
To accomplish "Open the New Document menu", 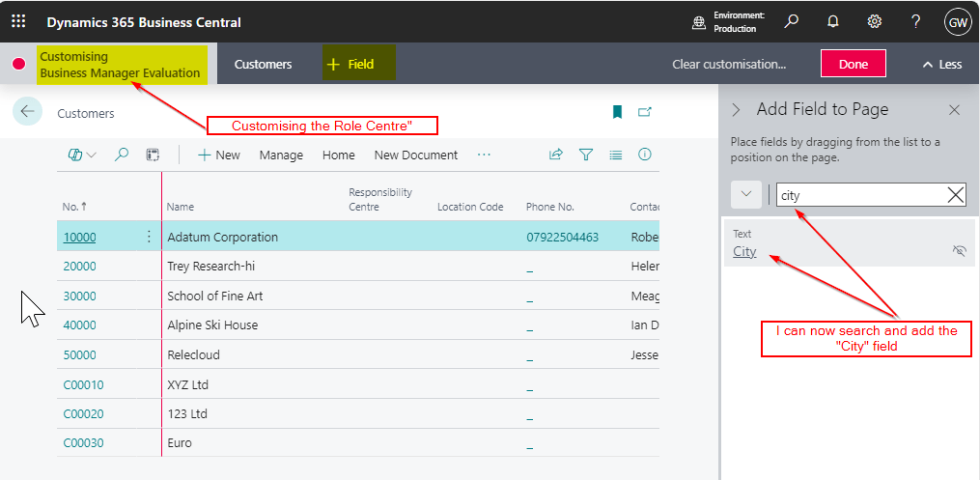I will [415, 155].
